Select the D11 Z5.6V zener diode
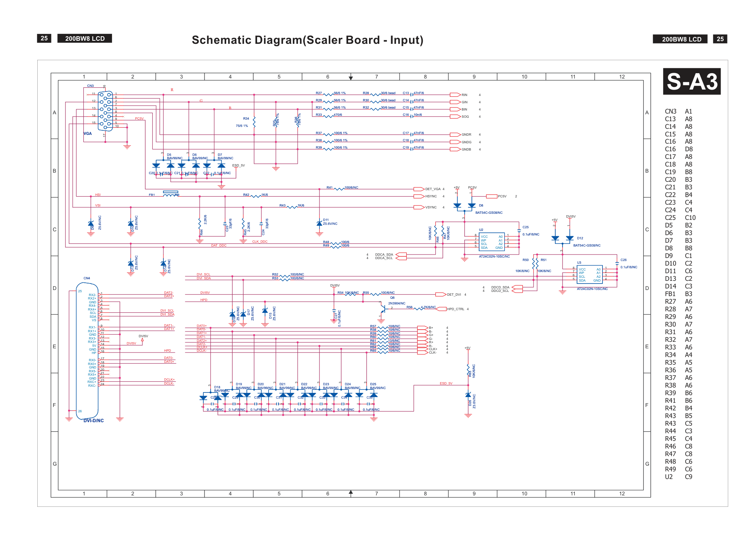This screenshot has width=756, height=535. (x=319, y=223)
